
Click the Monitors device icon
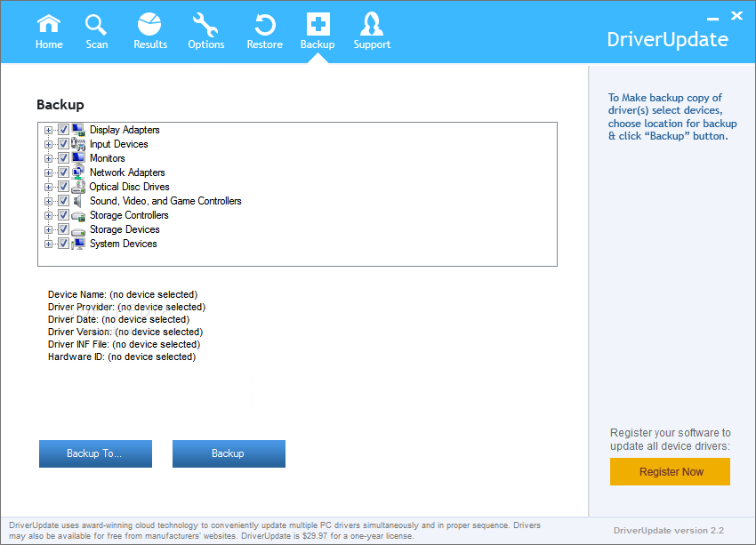pyautogui.click(x=78, y=157)
